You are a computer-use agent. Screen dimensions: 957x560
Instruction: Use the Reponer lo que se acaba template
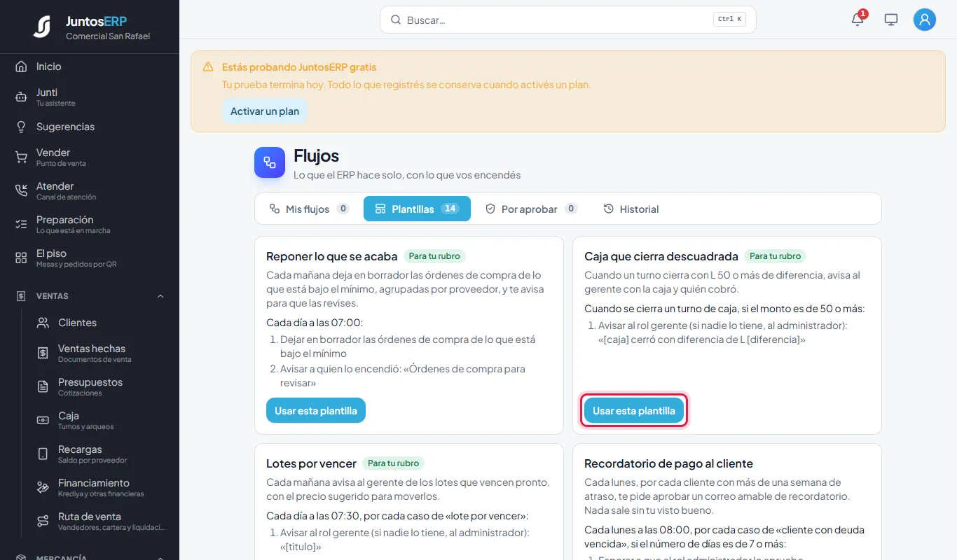coord(316,411)
